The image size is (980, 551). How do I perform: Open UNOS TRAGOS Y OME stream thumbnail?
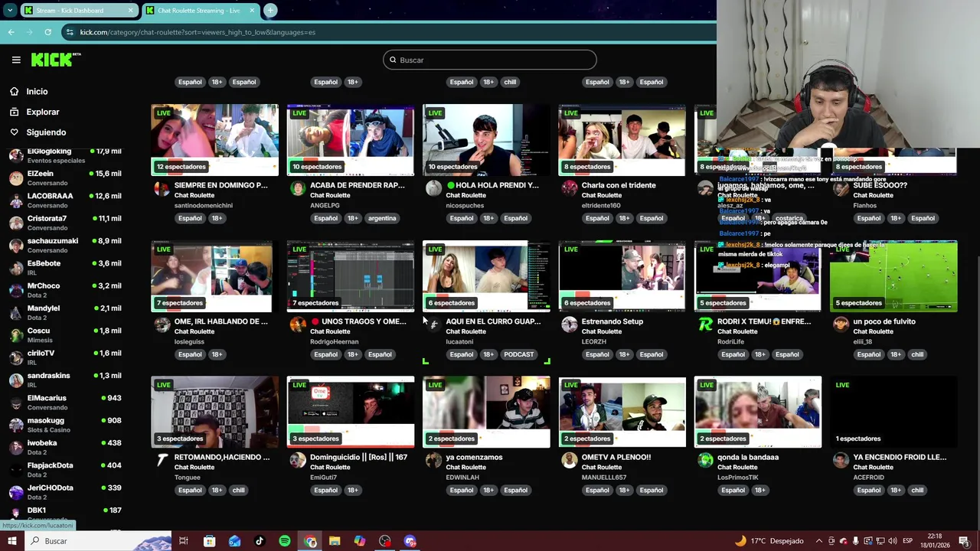[x=351, y=276]
